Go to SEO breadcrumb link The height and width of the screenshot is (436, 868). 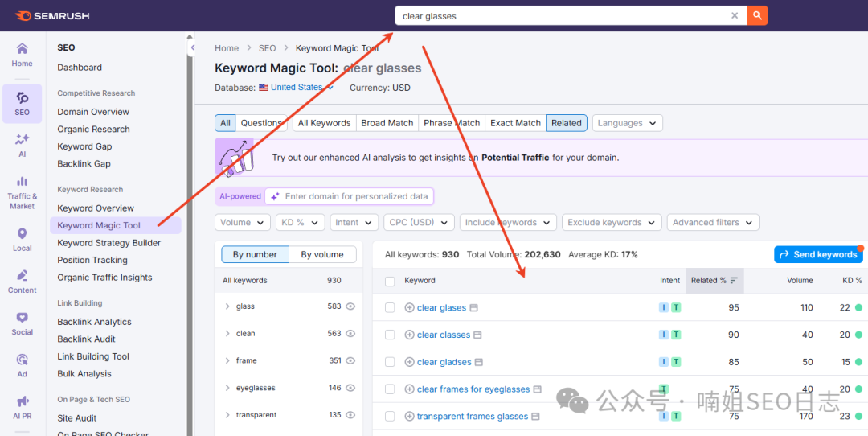coord(267,48)
